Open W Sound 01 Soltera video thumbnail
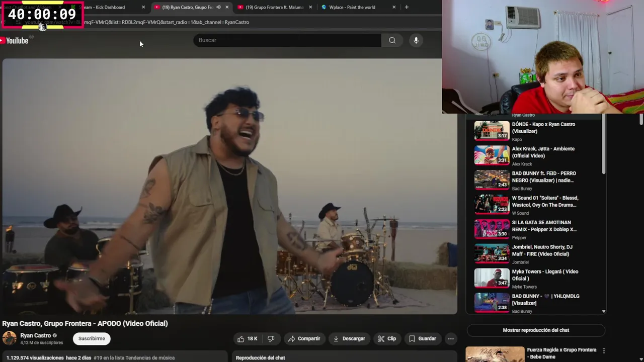 click(492, 205)
